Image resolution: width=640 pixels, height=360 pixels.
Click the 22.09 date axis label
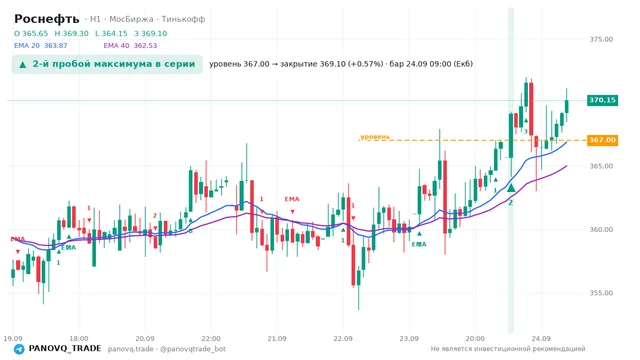(343, 338)
